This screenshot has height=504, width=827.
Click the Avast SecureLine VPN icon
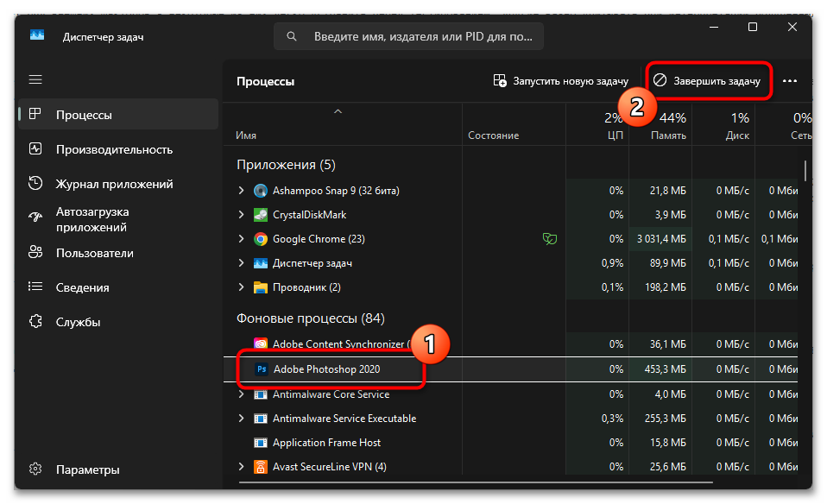pyautogui.click(x=261, y=467)
